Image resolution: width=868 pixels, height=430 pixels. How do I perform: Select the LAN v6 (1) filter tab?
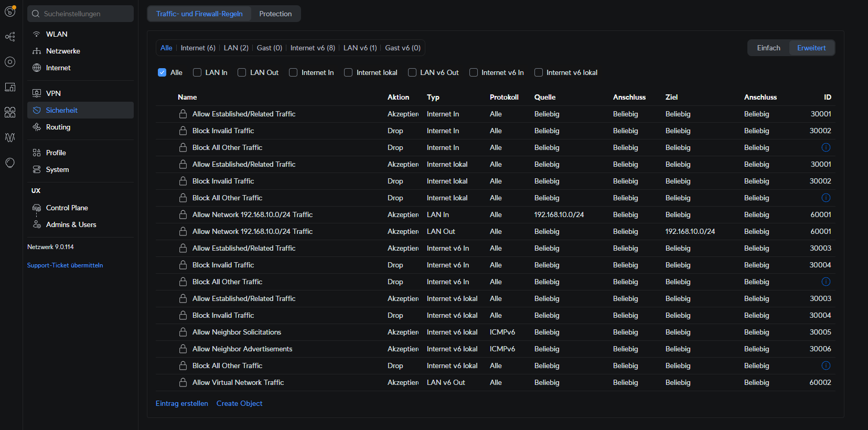coord(360,48)
